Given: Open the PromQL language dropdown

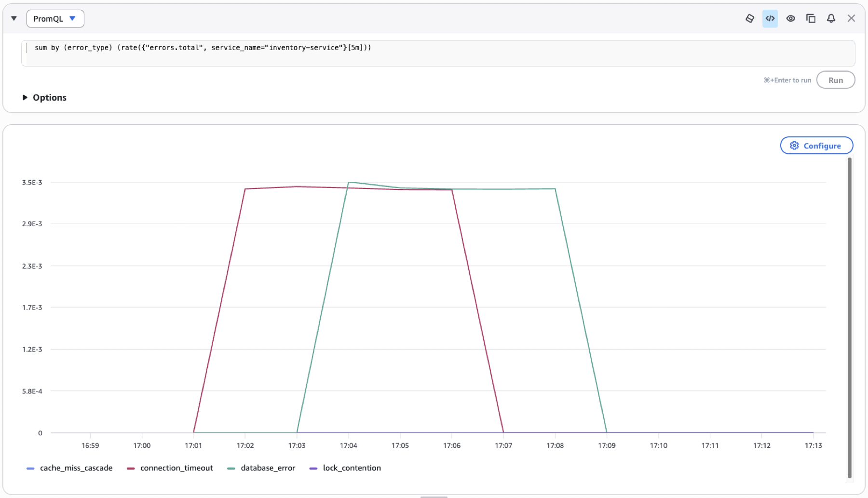Looking at the screenshot, I should pyautogui.click(x=55, y=18).
